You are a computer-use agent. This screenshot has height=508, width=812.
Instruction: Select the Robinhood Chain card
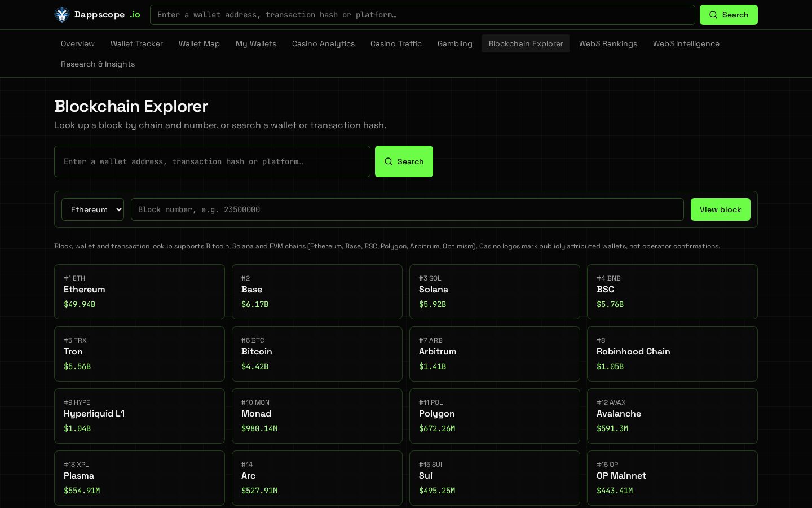[672, 354]
